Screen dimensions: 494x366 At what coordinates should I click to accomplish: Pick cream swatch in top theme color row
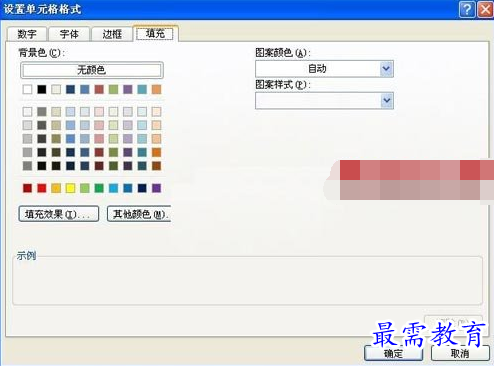tap(56, 89)
